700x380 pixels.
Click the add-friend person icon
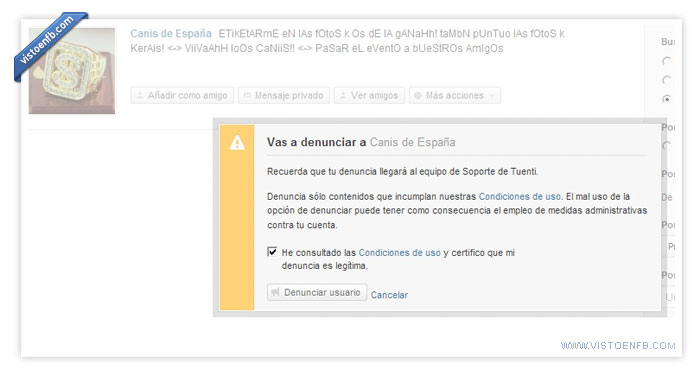click(140, 95)
